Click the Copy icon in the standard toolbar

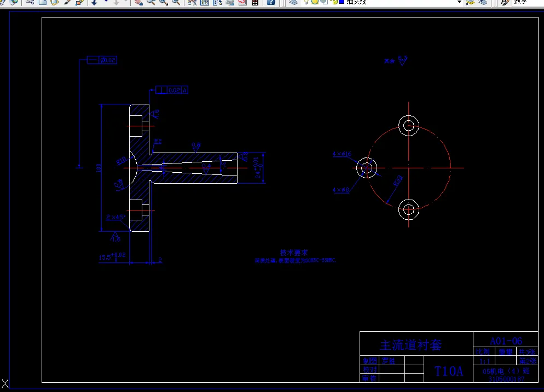click(x=42, y=2)
